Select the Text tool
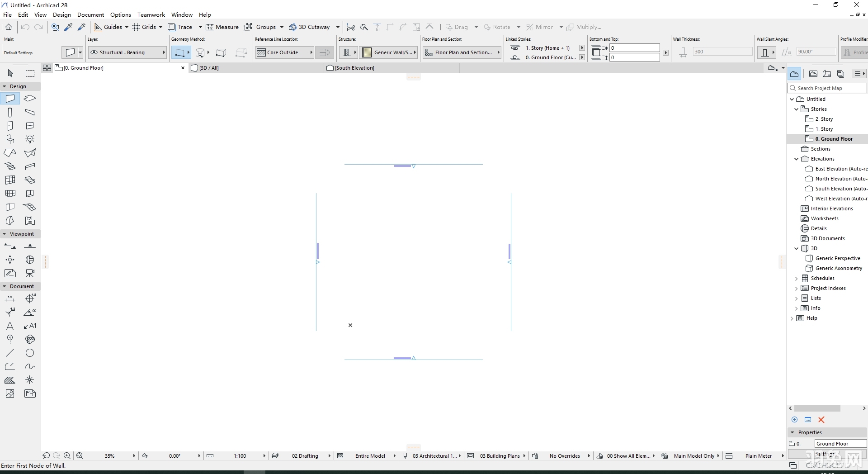868x474 pixels. (10, 327)
